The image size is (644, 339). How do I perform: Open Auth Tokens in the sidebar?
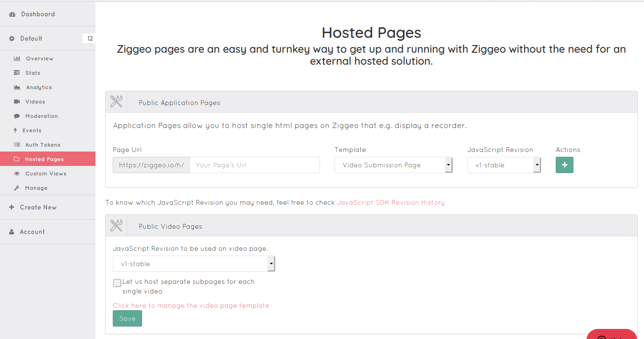pyautogui.click(x=48, y=145)
